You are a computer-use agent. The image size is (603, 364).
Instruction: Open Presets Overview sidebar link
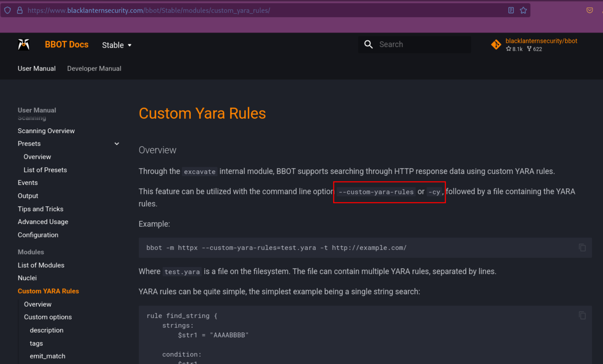(x=37, y=157)
